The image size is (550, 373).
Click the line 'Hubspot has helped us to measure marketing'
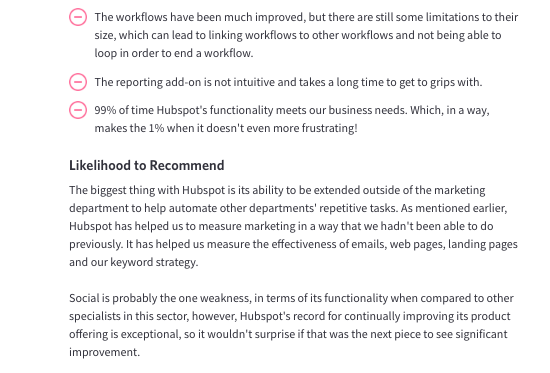click(281, 226)
